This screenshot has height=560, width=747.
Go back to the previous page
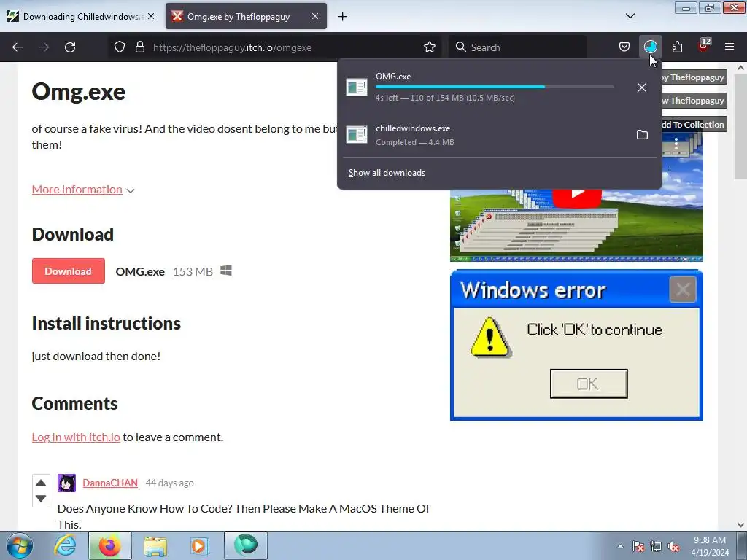click(x=18, y=47)
